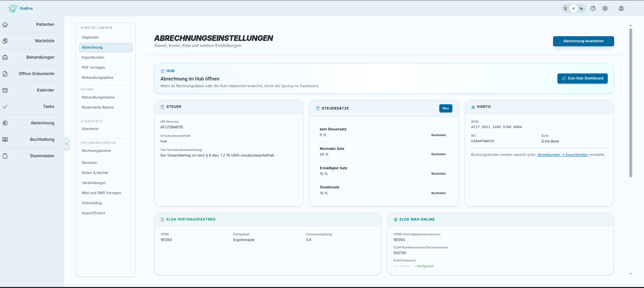Click ELDA Vertragspartner document icon
This screenshot has width=644, height=288.
[x=162, y=220]
